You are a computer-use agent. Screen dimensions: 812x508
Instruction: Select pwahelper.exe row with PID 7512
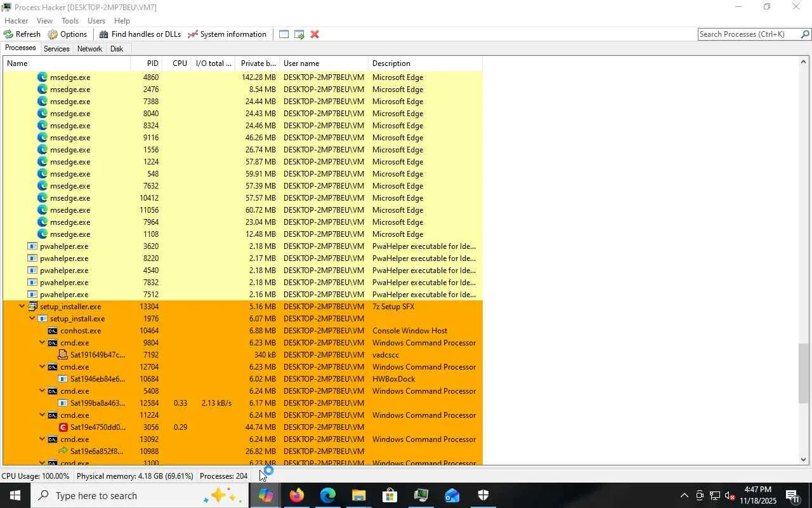pyautogui.click(x=243, y=295)
